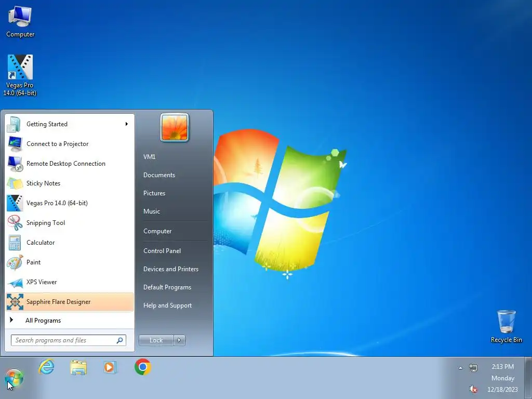Open the shutdown options arrow next to Lock
This screenshot has width=532, height=399.
point(179,340)
